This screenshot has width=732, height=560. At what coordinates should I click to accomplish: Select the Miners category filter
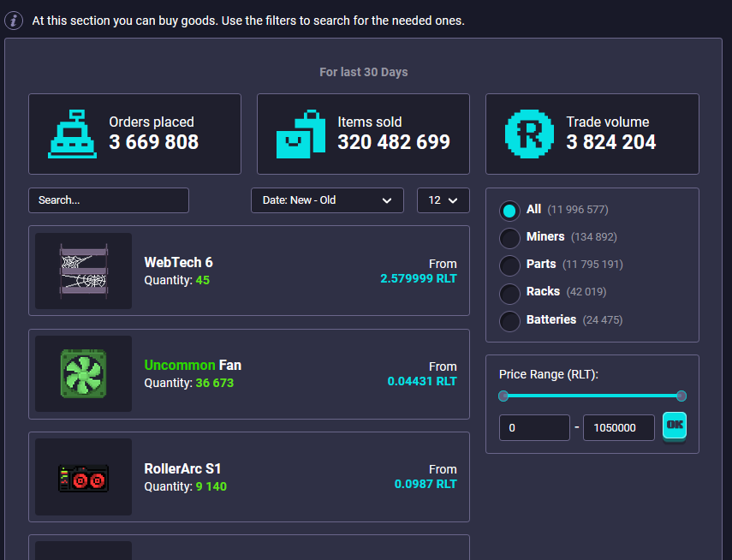point(509,238)
